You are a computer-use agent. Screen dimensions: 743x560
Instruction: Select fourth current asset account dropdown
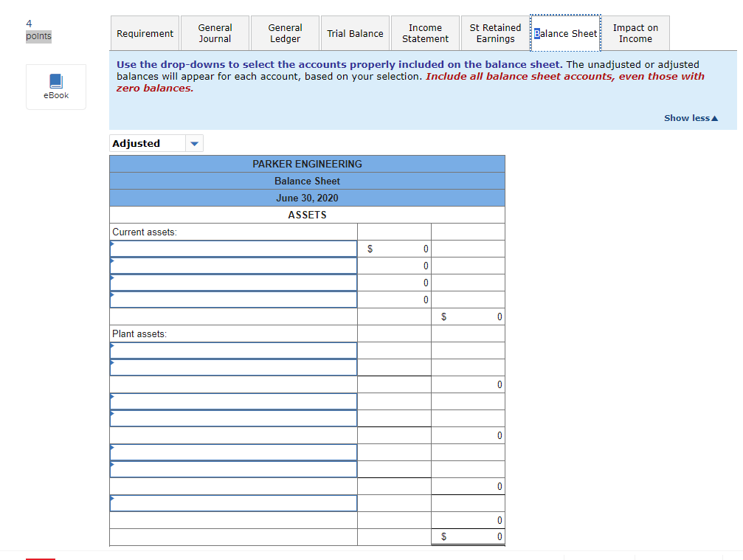click(234, 300)
